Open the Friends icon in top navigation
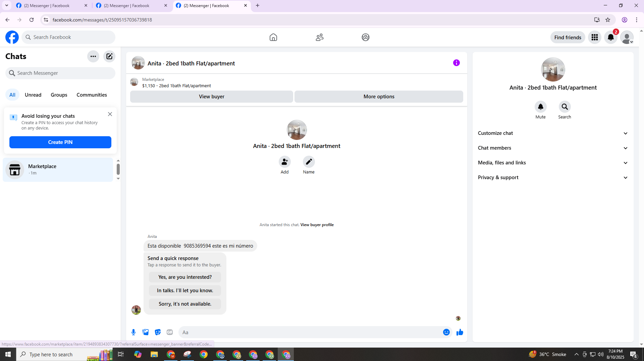644x361 pixels. point(320,37)
